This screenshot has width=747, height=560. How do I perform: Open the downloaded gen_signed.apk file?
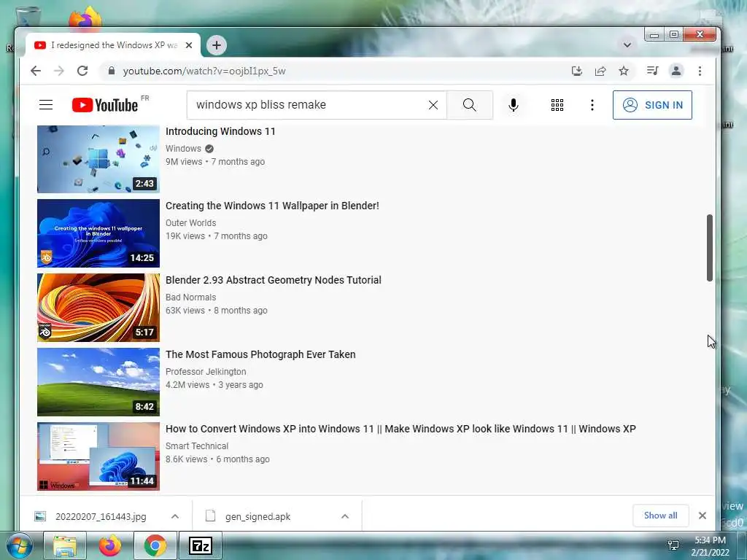coord(258,516)
